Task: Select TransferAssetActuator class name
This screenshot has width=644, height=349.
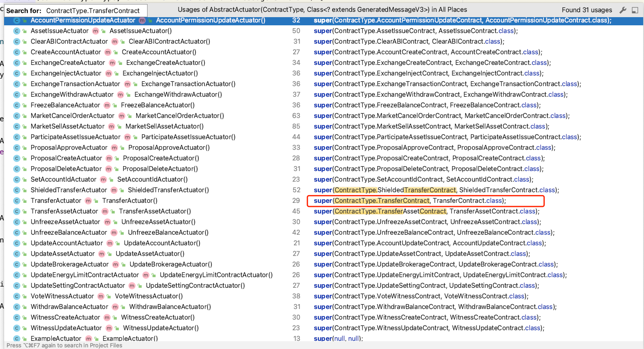Action: click(x=64, y=211)
